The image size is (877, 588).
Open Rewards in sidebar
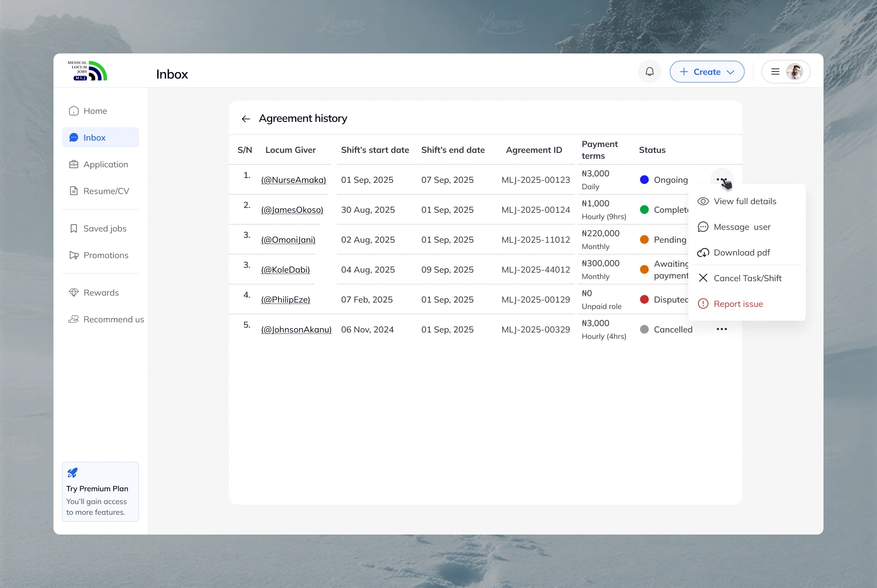click(x=101, y=292)
